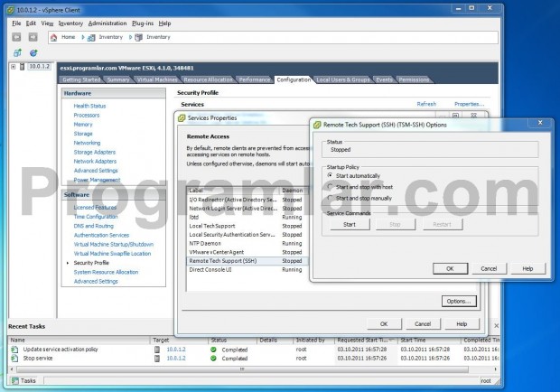The width and height of the screenshot is (560, 392).
Task: Open the Networking hardware link
Action: coord(87,143)
